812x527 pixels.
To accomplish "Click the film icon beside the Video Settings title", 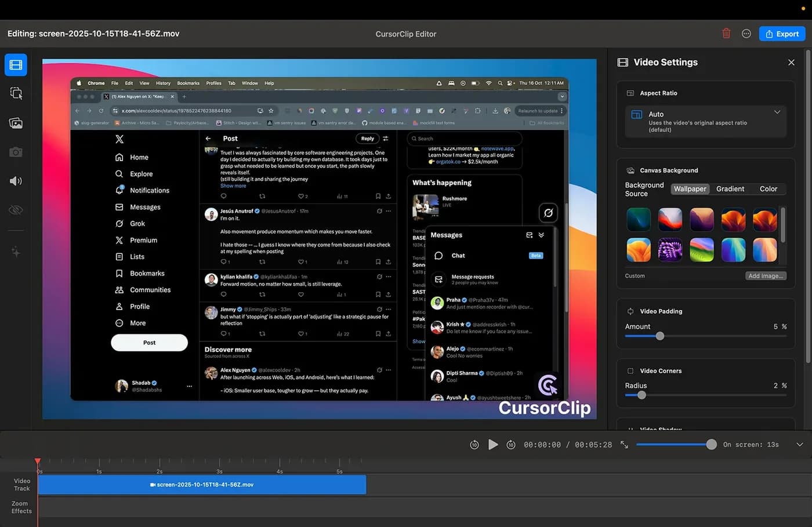I will pos(623,62).
